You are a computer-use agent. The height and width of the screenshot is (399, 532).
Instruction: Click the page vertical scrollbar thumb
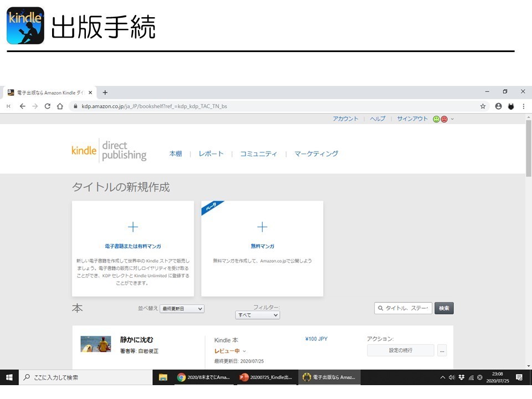[529, 149]
